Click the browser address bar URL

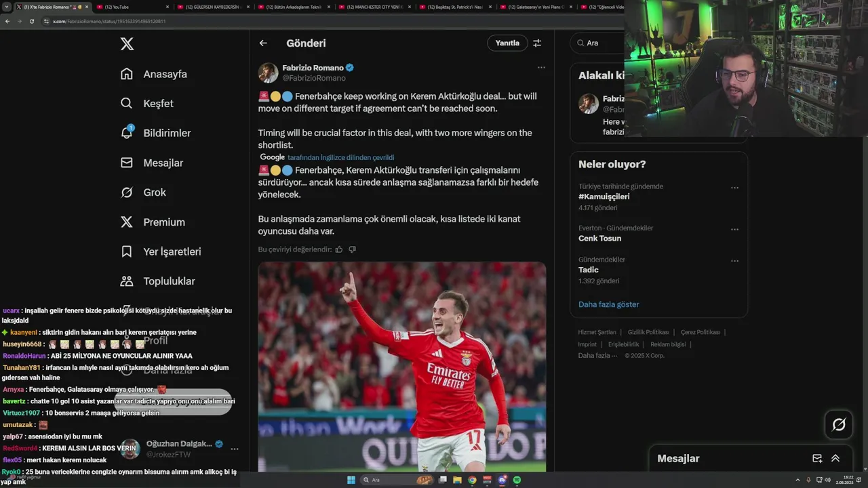click(109, 21)
